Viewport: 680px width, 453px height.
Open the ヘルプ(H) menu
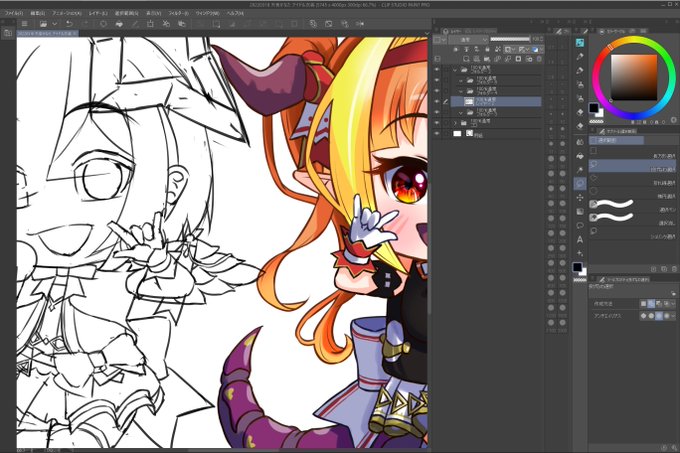click(x=235, y=13)
